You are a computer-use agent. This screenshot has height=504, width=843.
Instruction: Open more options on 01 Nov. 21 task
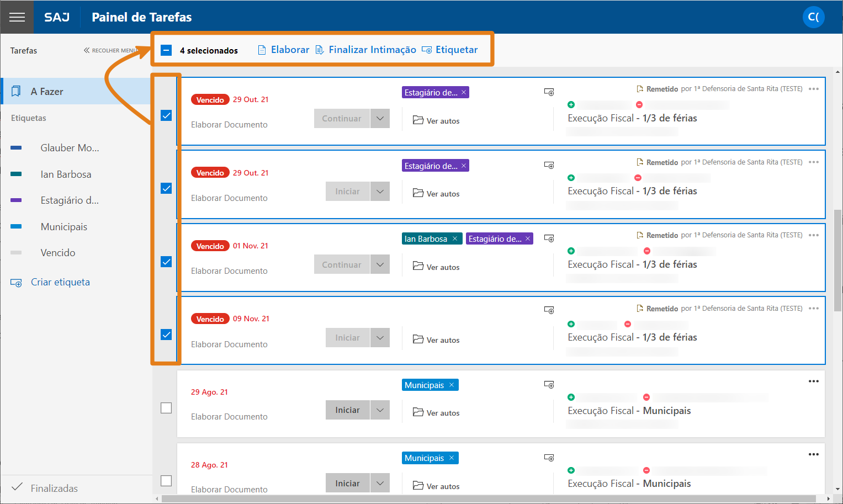click(x=814, y=235)
